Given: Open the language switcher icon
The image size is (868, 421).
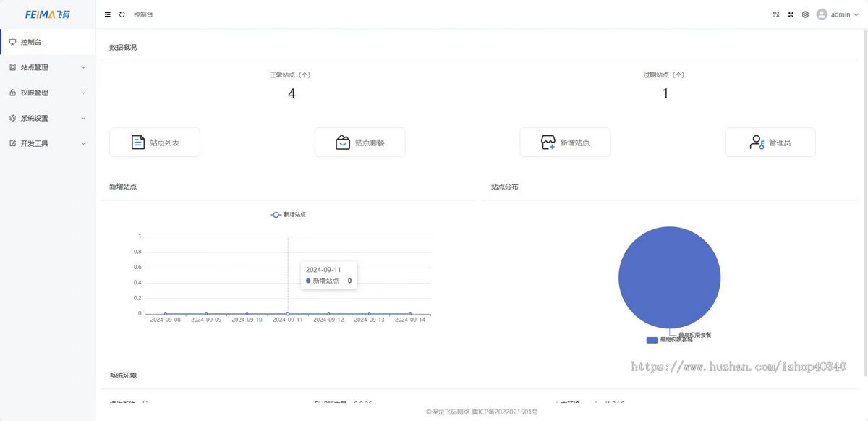Looking at the screenshot, I should (x=775, y=14).
